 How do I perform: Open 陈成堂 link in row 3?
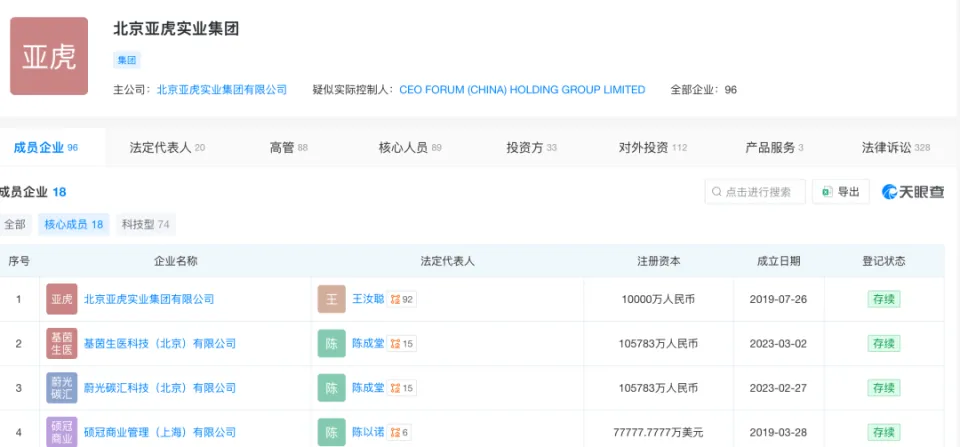(x=368, y=388)
